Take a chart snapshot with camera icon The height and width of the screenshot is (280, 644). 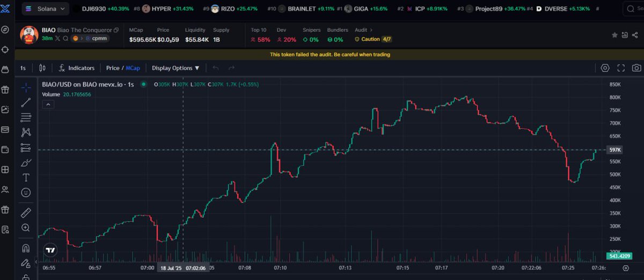pos(636,68)
